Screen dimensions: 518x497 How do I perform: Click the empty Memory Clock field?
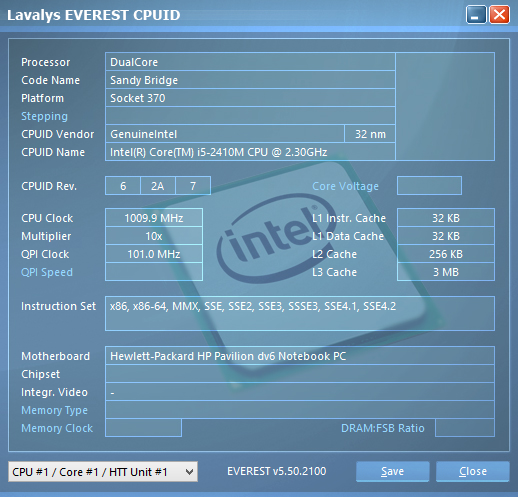tap(143, 428)
